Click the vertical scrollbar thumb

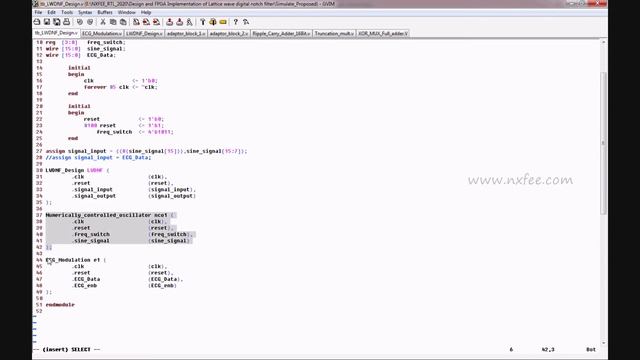[x=603, y=143]
